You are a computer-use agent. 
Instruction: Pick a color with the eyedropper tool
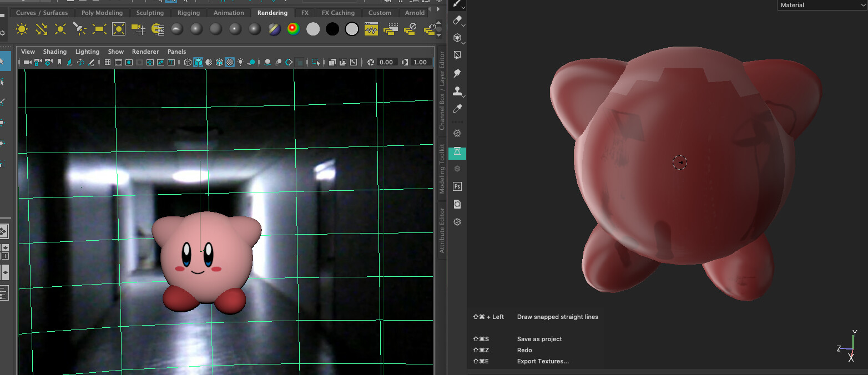click(456, 109)
